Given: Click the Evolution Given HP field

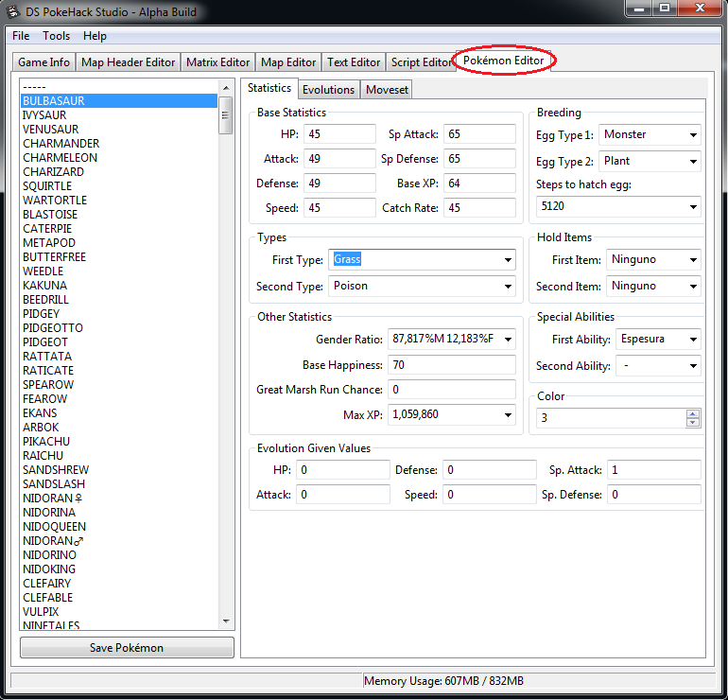Looking at the screenshot, I should (x=342, y=469).
